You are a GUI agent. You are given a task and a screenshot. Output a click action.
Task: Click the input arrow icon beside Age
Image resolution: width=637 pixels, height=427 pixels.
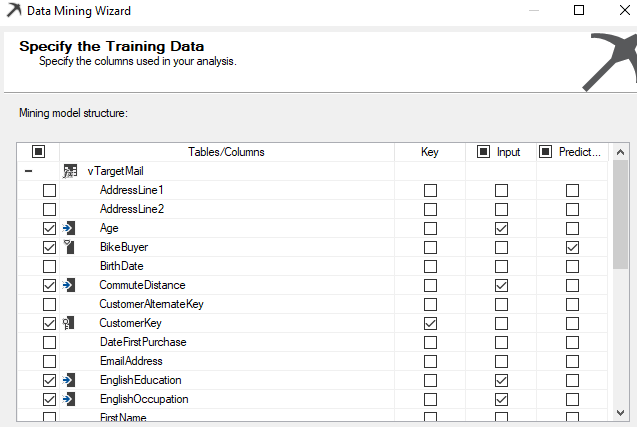tap(70, 228)
